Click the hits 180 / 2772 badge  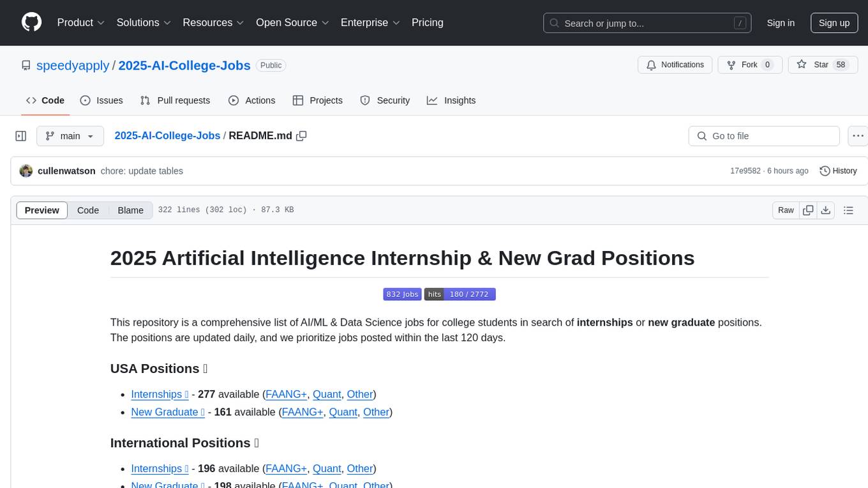click(x=460, y=294)
